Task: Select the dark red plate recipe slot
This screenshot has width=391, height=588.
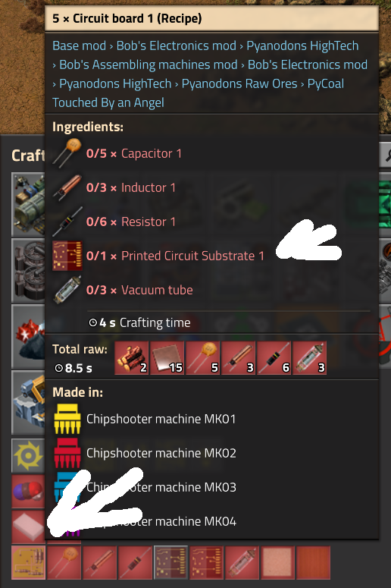Action: 313,562
